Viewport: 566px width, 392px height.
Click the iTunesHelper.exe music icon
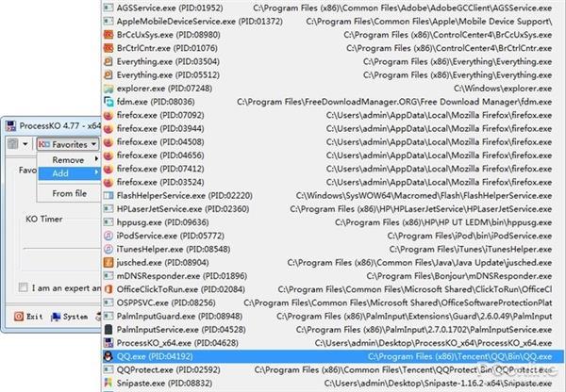pyautogui.click(x=108, y=249)
